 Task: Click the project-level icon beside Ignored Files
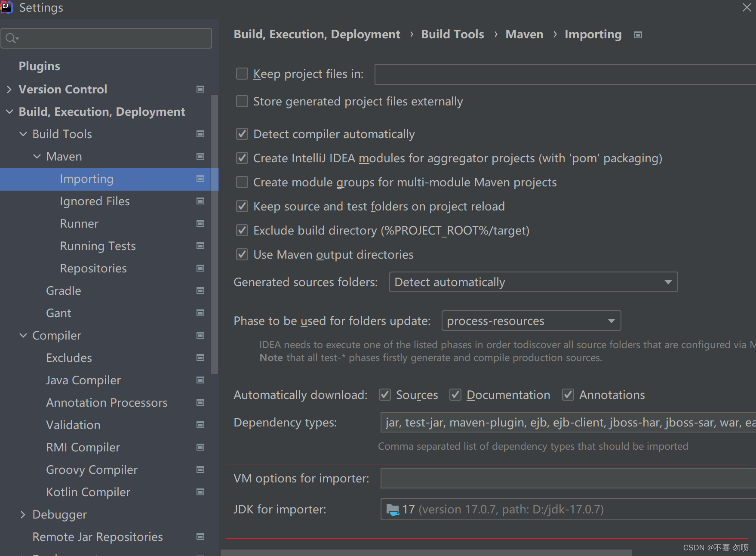pos(200,201)
